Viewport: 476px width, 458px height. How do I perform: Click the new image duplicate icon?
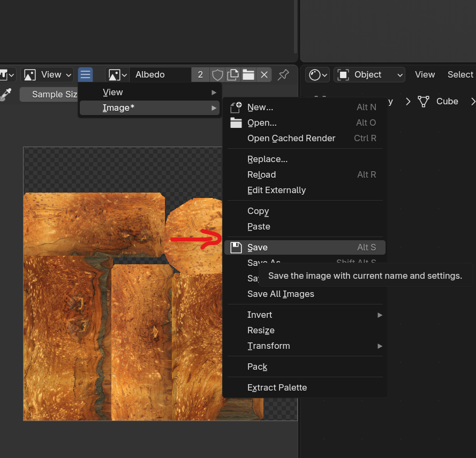click(x=233, y=74)
